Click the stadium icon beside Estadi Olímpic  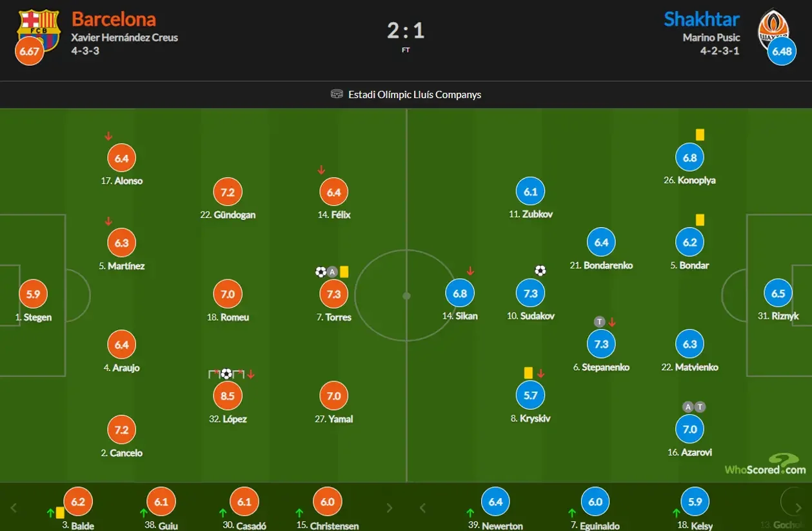pyautogui.click(x=337, y=94)
